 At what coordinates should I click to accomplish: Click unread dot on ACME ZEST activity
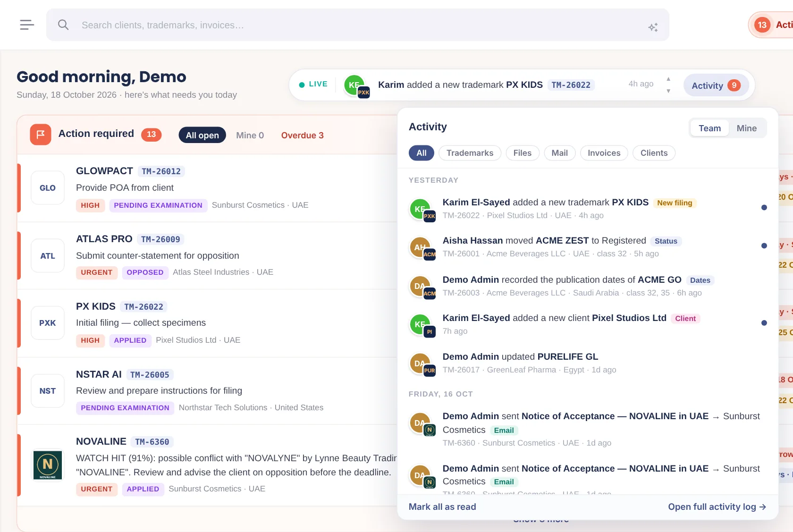(764, 245)
